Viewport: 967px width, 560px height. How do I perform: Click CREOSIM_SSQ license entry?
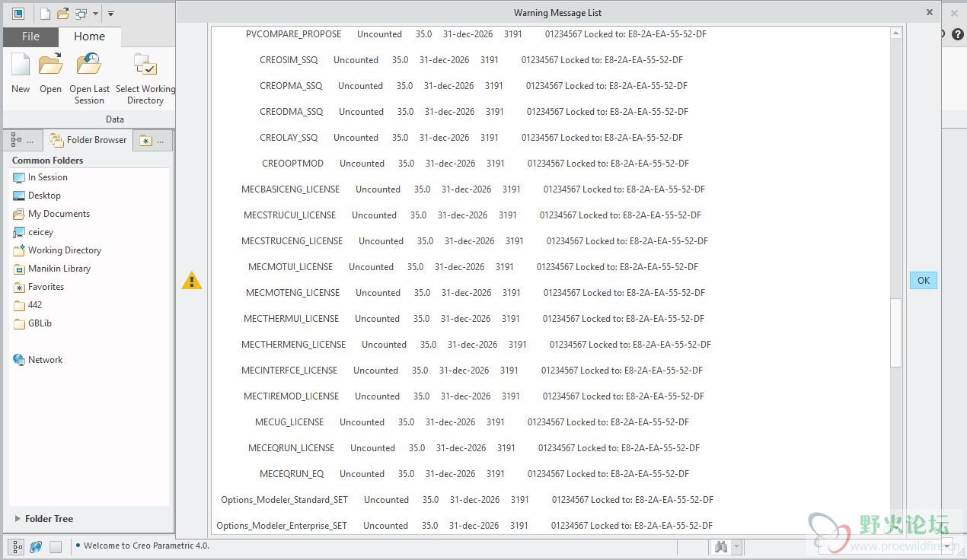pyautogui.click(x=471, y=60)
